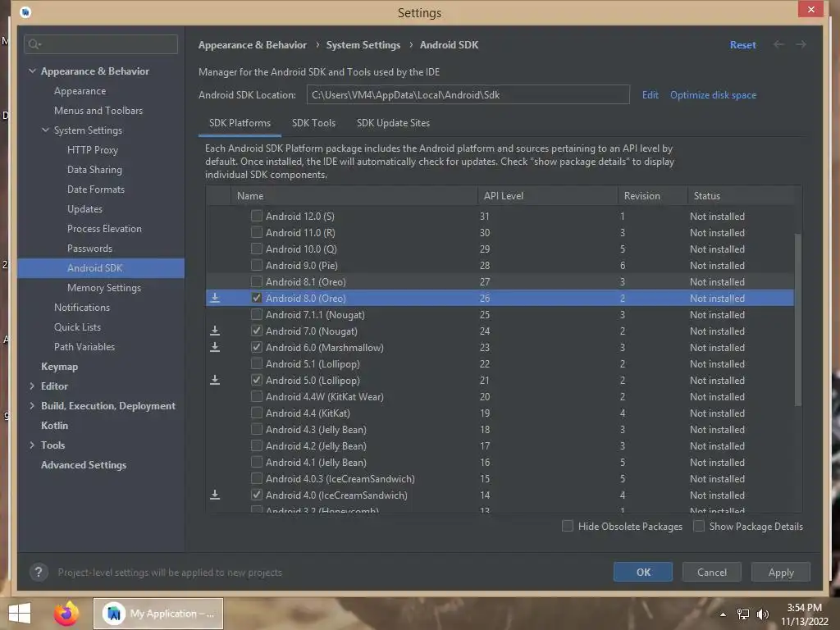Viewport: 840px width, 630px height.
Task: Uncheck Android 8.0 (Oreo) checkbox
Action: pos(257,298)
